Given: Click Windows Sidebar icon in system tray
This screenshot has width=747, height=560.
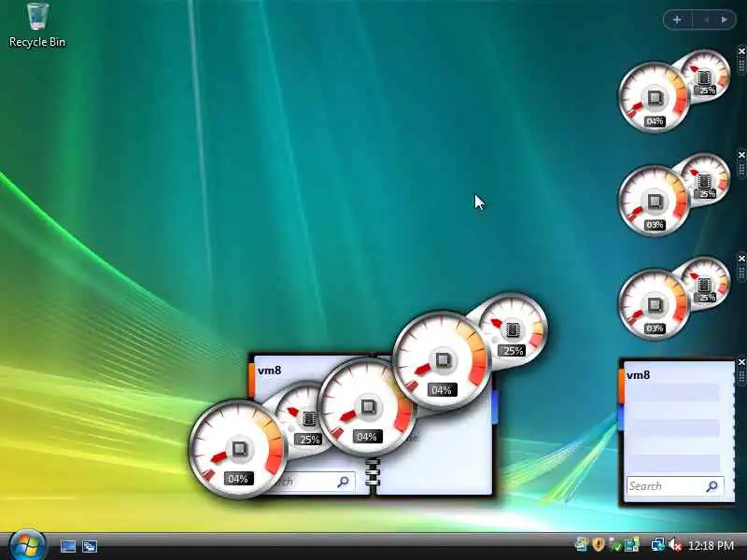Looking at the screenshot, I should point(581,544).
